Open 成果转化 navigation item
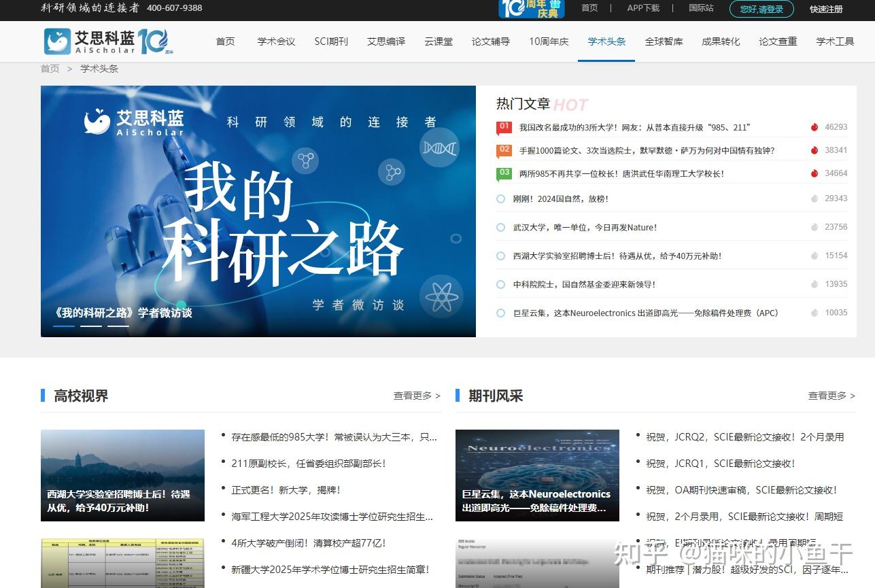 721,41
